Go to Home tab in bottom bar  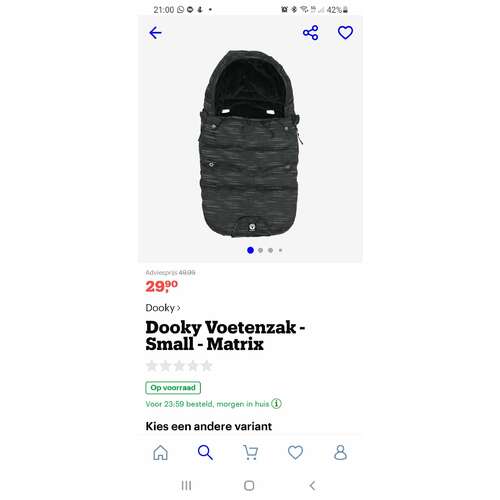click(160, 453)
